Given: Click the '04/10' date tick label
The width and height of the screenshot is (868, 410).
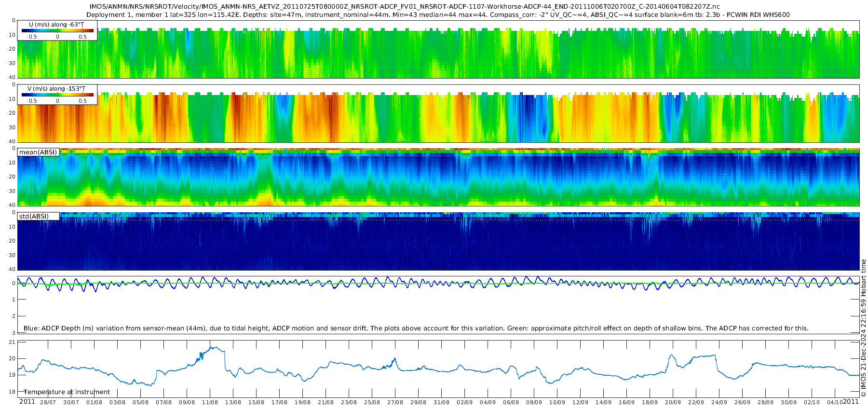Looking at the screenshot, I should (835, 402).
